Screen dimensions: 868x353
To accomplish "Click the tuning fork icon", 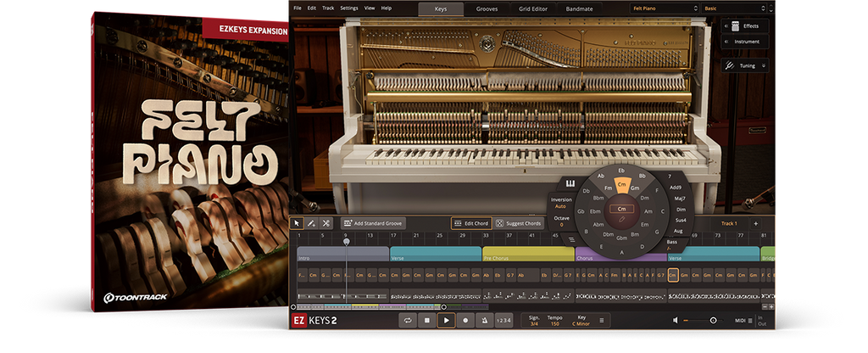I will click(730, 65).
